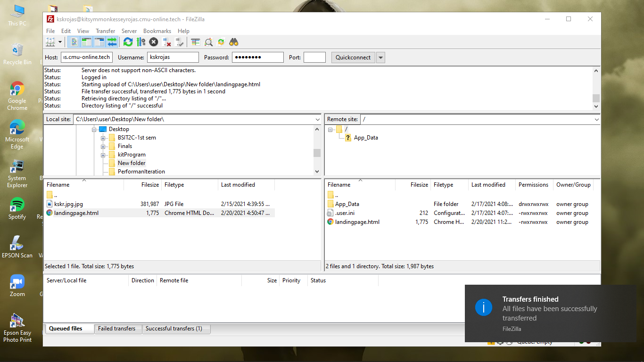Open the Quickconnect history dropdown arrow

[x=381, y=58]
